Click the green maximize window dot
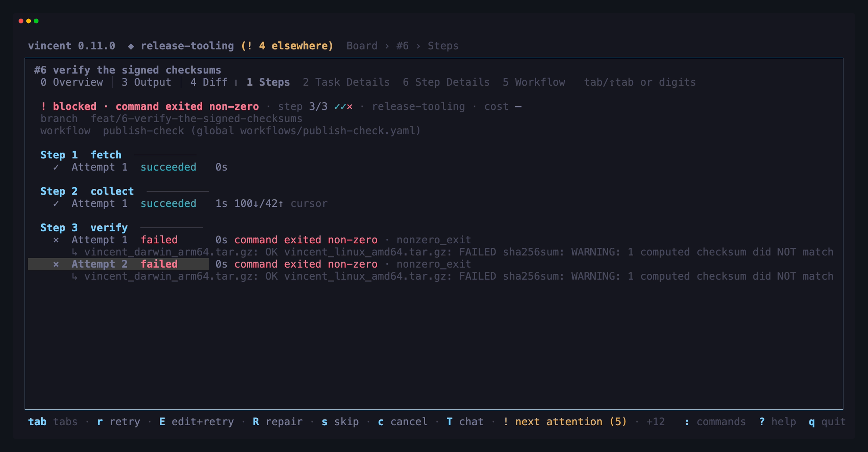The image size is (868, 452). [36, 21]
